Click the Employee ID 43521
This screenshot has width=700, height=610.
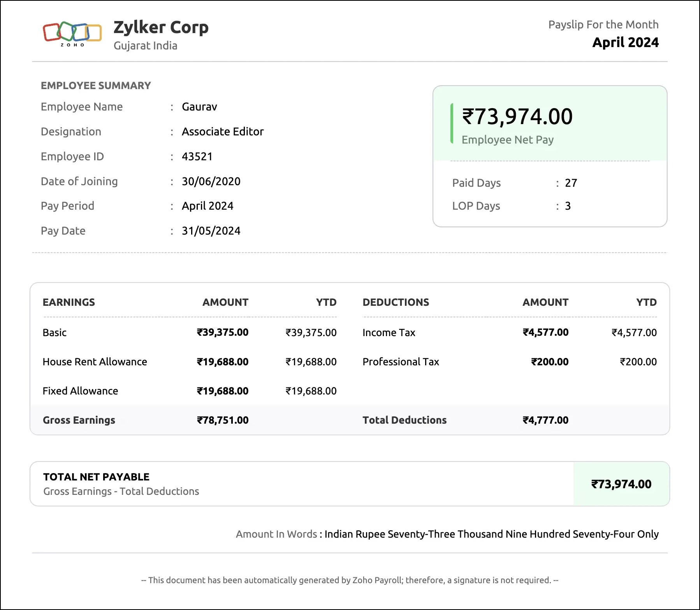(x=197, y=156)
